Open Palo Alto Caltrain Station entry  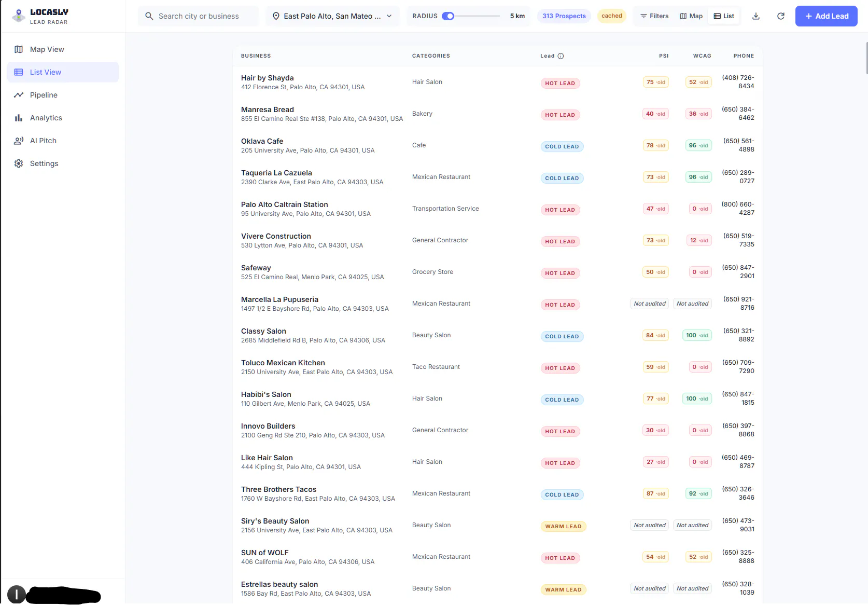coord(497,209)
